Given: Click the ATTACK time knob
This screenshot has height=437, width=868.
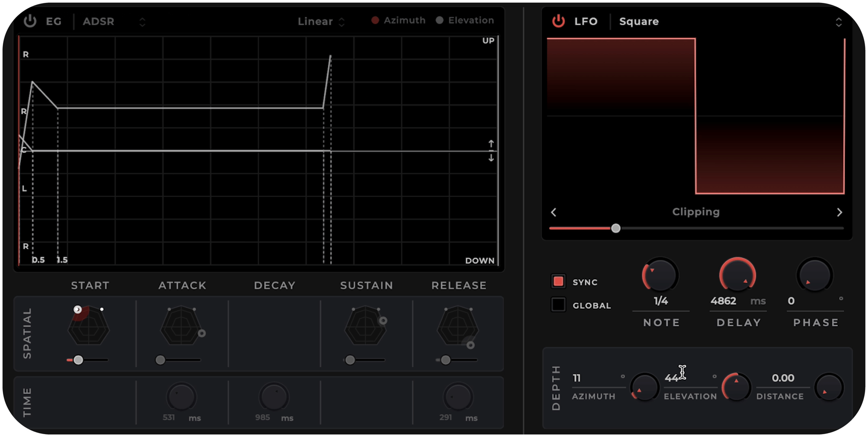Looking at the screenshot, I should point(181,397).
